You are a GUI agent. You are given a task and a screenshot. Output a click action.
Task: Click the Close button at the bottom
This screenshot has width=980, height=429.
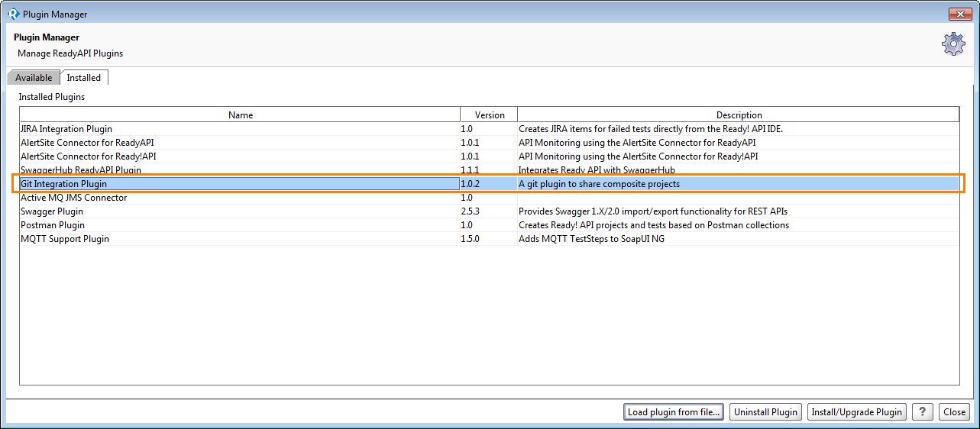(954, 411)
